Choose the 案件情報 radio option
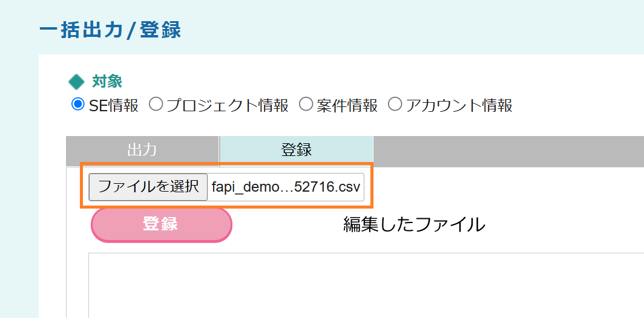This screenshot has height=318, width=644. coord(306,105)
